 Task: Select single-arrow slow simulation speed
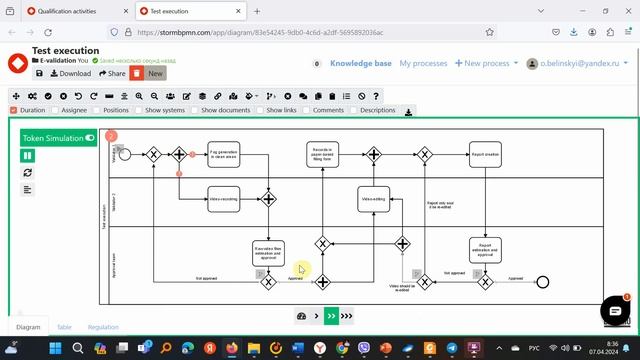click(316, 316)
